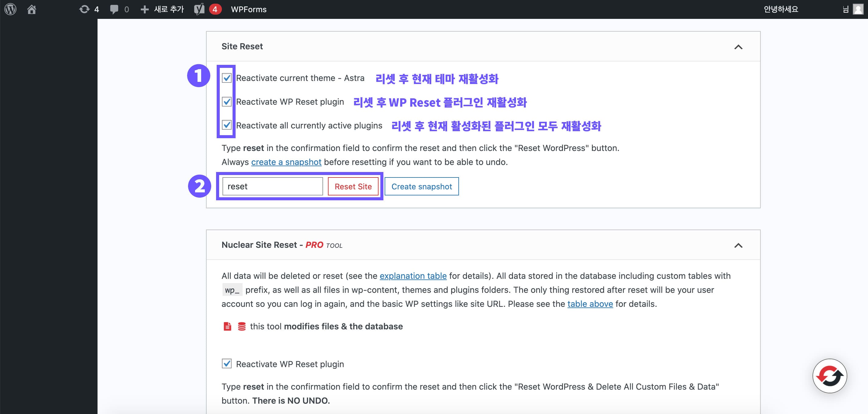868x414 pixels.
Task: Collapse the Site Reset panel
Action: (738, 47)
